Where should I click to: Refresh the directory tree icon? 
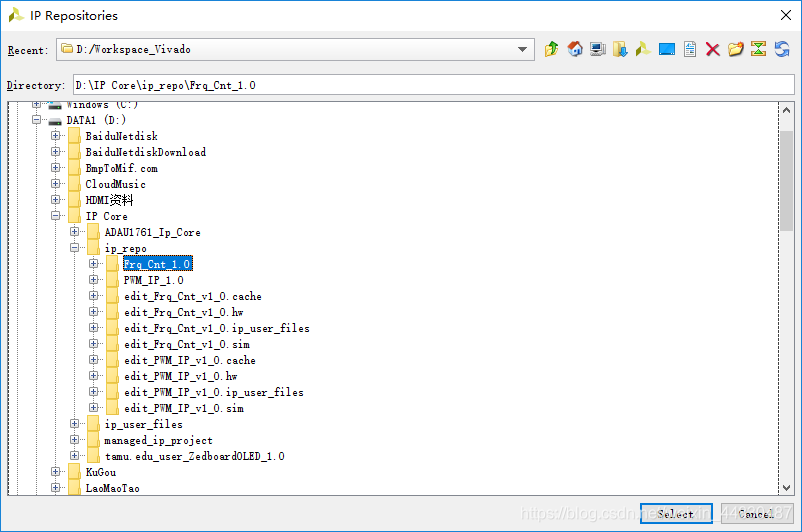782,49
